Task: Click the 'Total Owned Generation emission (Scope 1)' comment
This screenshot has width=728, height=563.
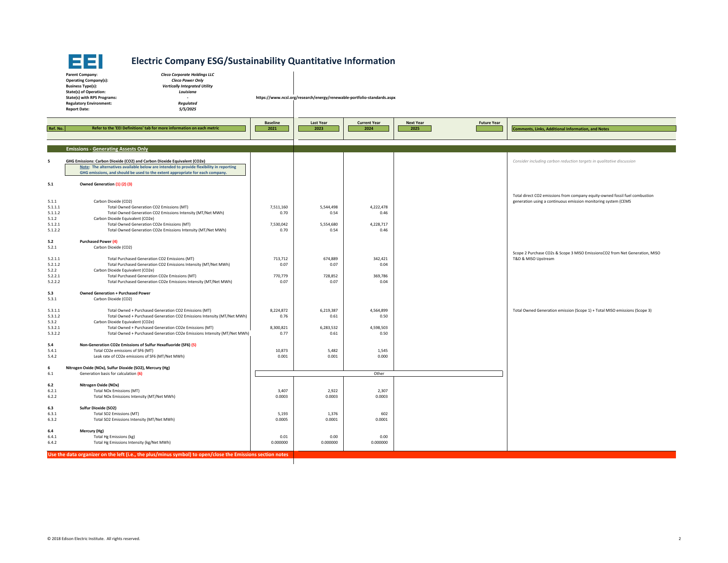Action: 582,310
